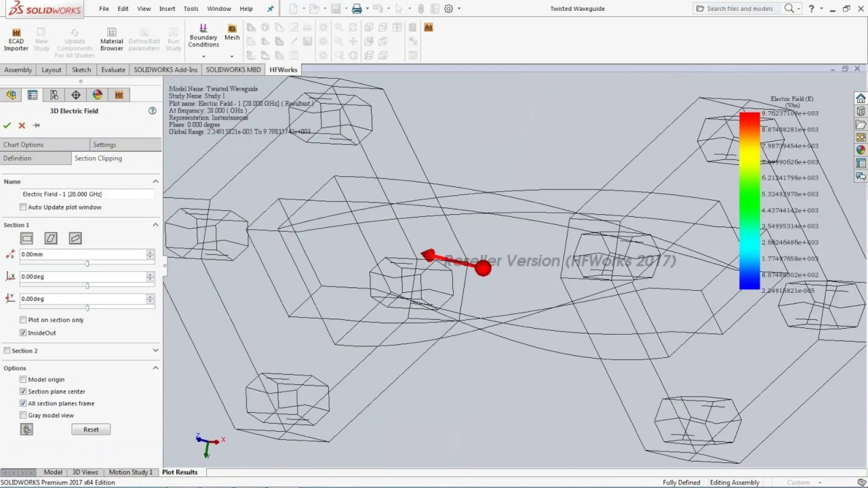Open the Custom Properties task pane
The height and width of the screenshot is (488, 868).
pyautogui.click(x=861, y=163)
